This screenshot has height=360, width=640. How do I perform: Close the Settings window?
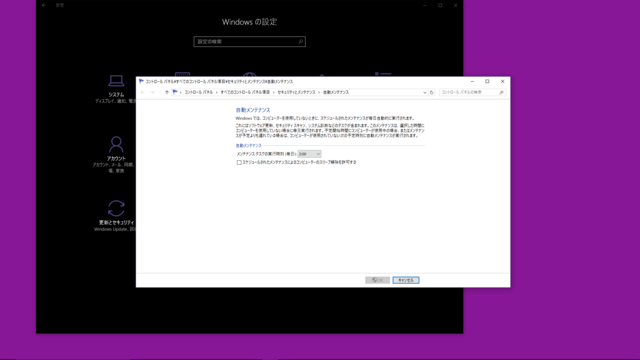point(456,5)
